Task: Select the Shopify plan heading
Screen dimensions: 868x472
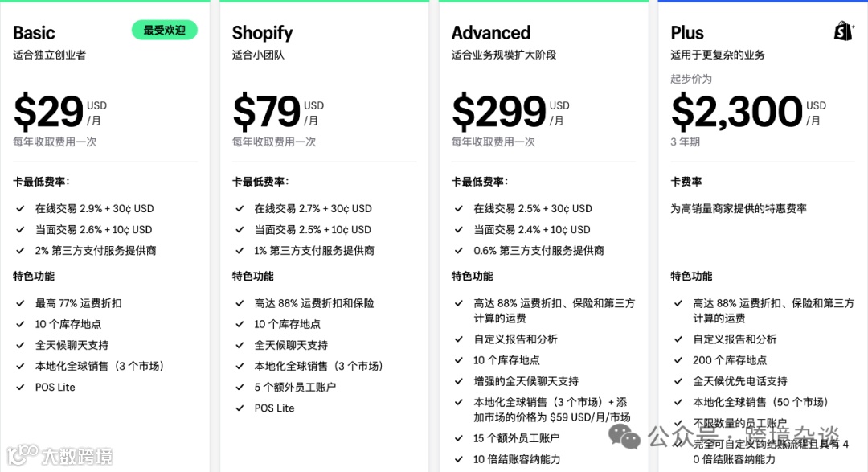Action: coord(262,33)
